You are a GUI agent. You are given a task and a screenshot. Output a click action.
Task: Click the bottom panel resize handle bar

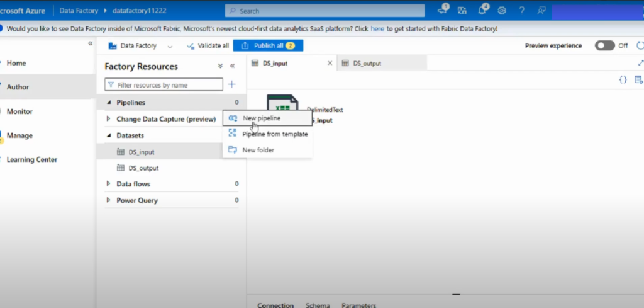[456, 294]
